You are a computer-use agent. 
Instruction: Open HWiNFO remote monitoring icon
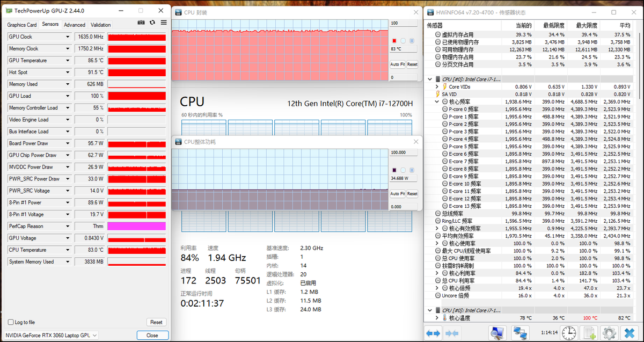pos(520,333)
